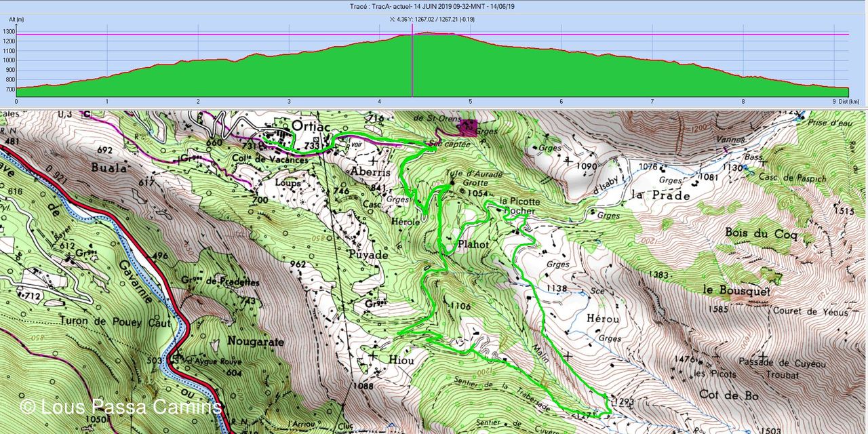The image size is (868, 434).
Task: Click the 'Puyade' map label
Action: coord(370,256)
